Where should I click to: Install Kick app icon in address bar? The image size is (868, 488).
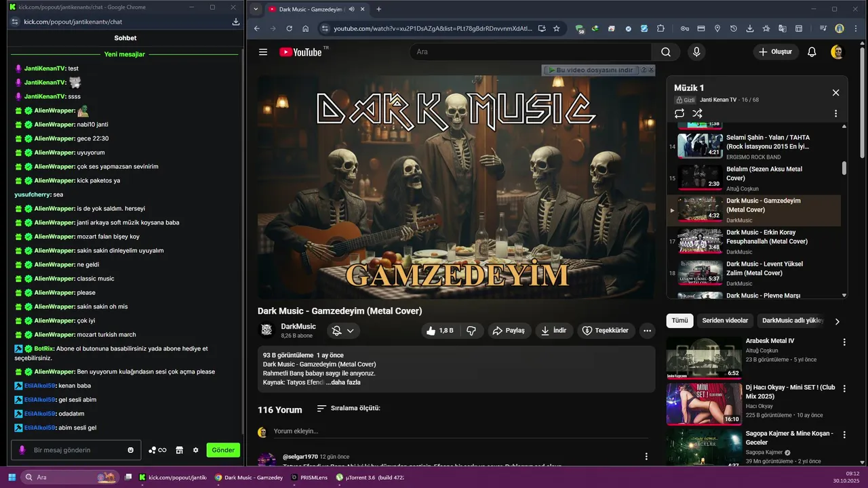(235, 22)
